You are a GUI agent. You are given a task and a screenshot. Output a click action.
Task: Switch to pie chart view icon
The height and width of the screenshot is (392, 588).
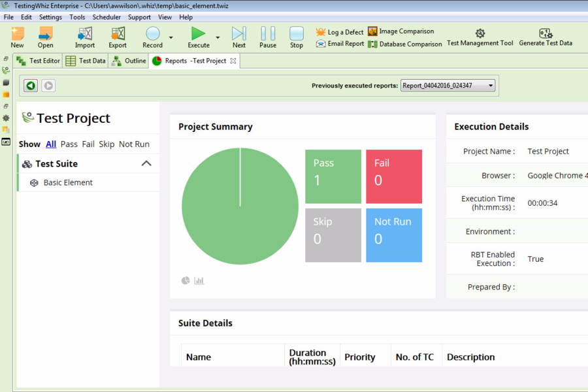186,280
